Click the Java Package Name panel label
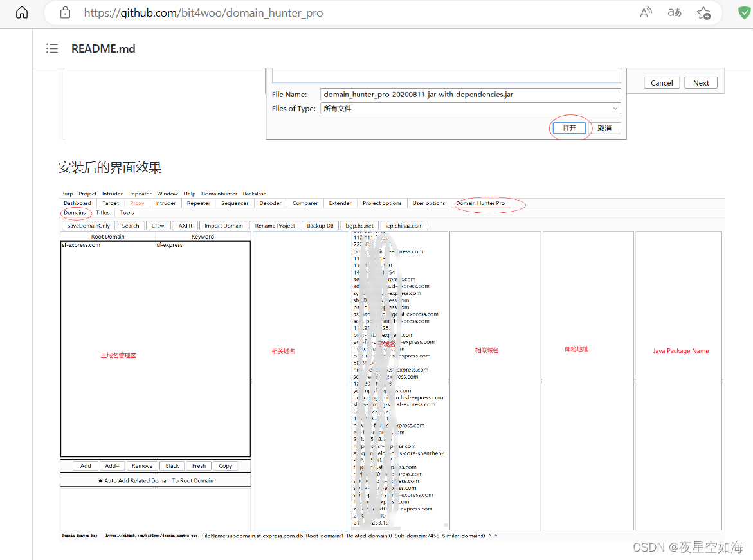The image size is (753, 560). click(680, 351)
